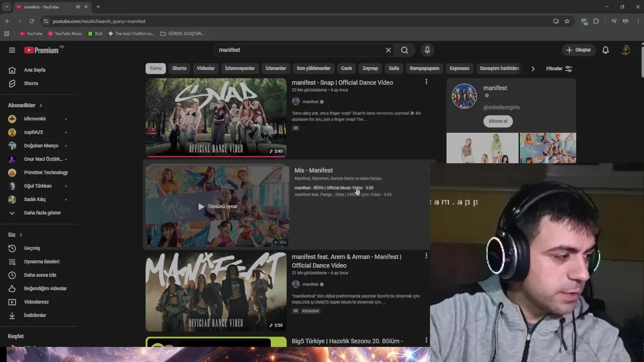This screenshot has width=644, height=362.
Task: Open more options for Arem & Arman video
Action: pos(426,256)
